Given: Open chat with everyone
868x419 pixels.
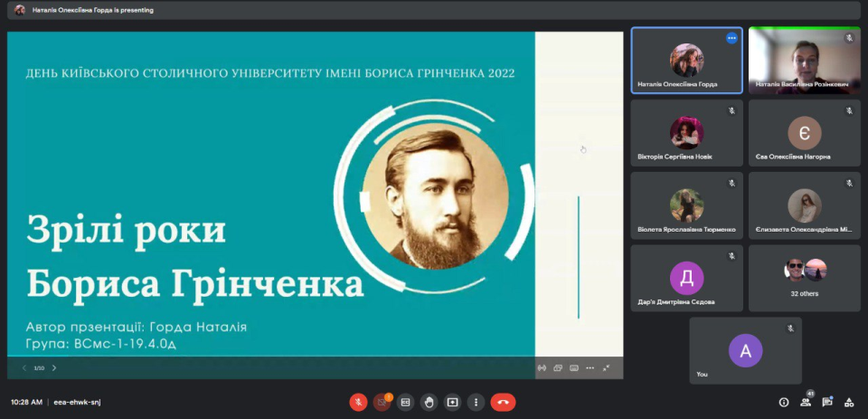Looking at the screenshot, I should click(827, 403).
